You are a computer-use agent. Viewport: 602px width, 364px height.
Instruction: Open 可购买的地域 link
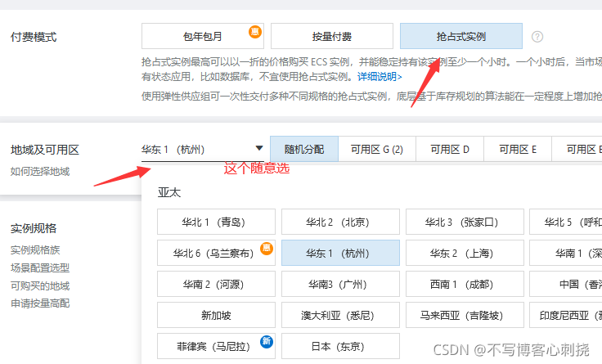coord(40,285)
